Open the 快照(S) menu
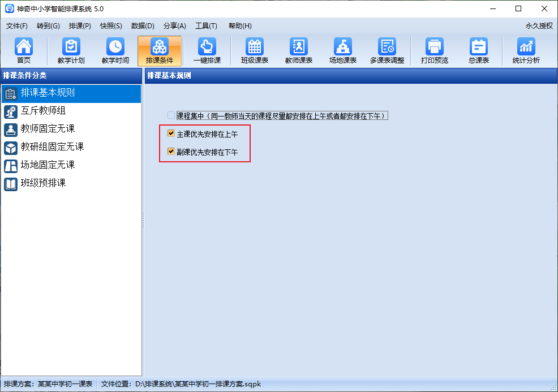The width and height of the screenshot is (558, 392). point(111,26)
